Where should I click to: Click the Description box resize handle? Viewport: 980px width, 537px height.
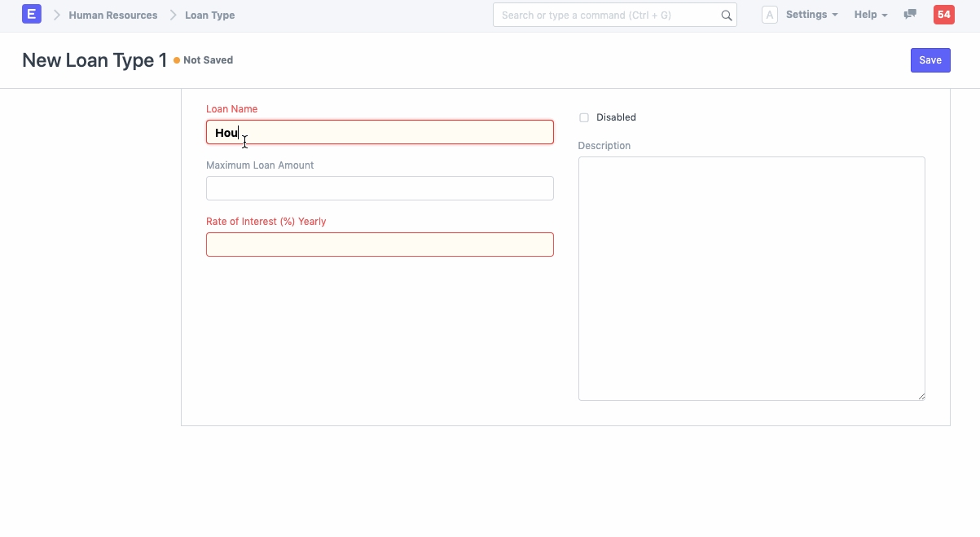(921, 396)
